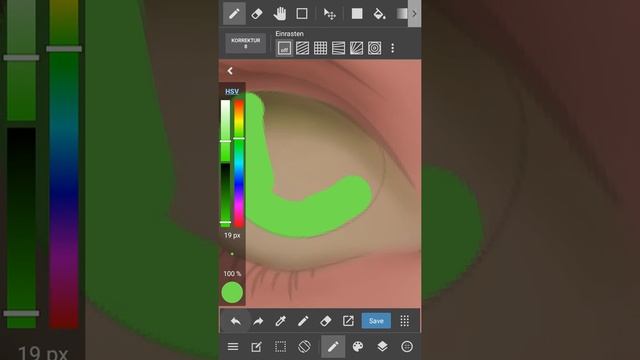Open the Korrektur stabilizer setting
The width and height of the screenshot is (640, 360).
tap(246, 43)
